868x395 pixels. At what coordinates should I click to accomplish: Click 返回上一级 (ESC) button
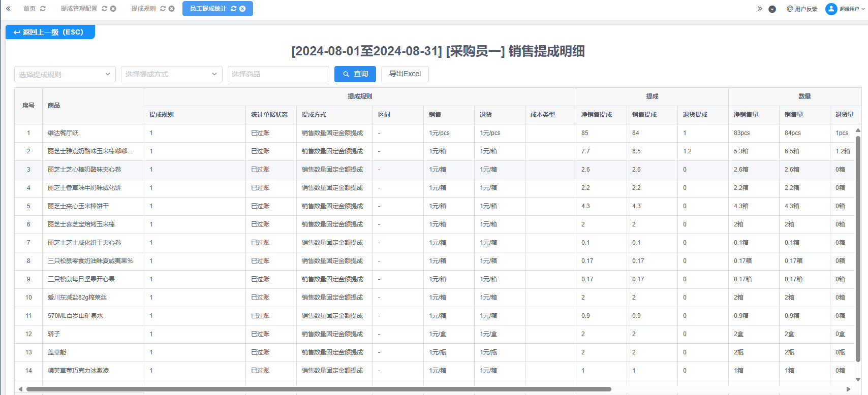[x=50, y=32]
